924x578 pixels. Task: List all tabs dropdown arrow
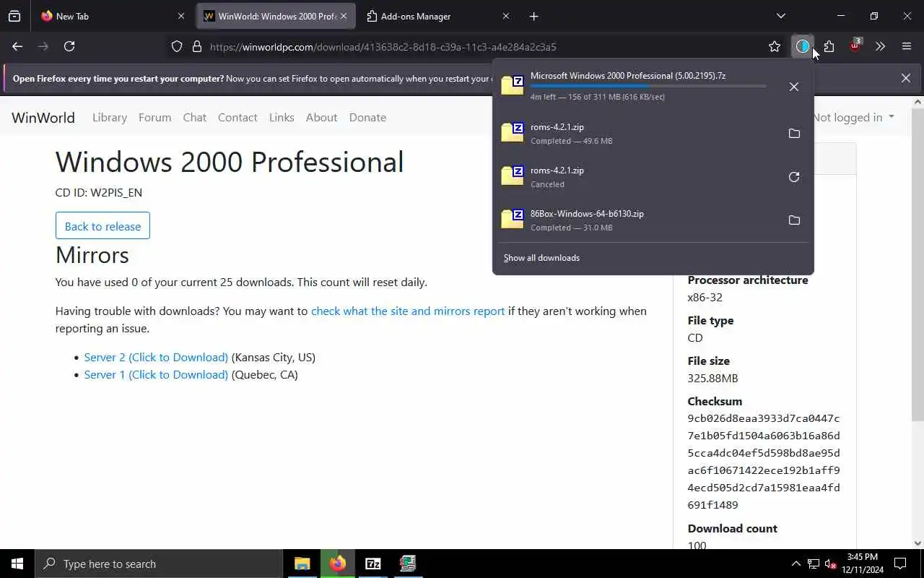(x=780, y=16)
